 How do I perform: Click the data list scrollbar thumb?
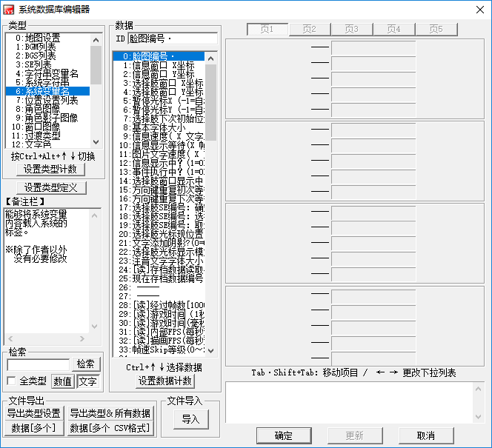point(211,102)
